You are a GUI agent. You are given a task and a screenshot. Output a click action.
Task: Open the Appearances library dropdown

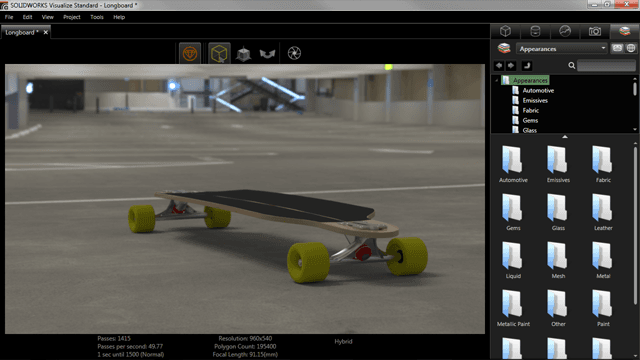562,49
